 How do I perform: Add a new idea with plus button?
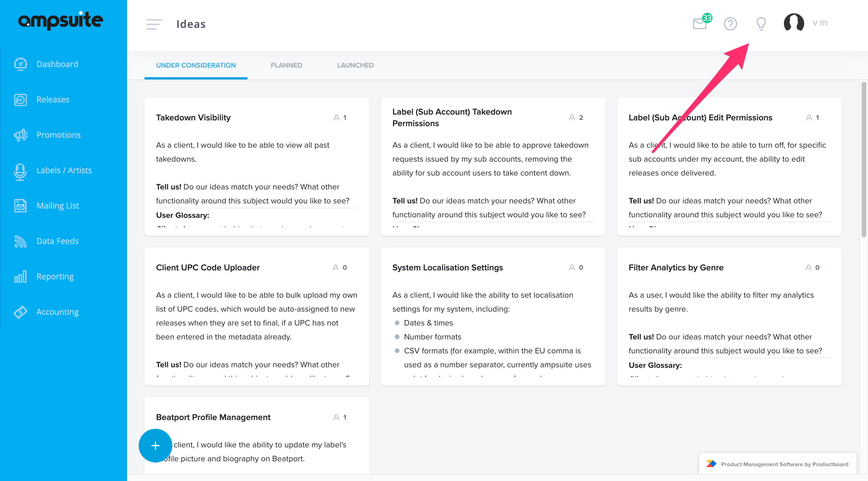[155, 445]
